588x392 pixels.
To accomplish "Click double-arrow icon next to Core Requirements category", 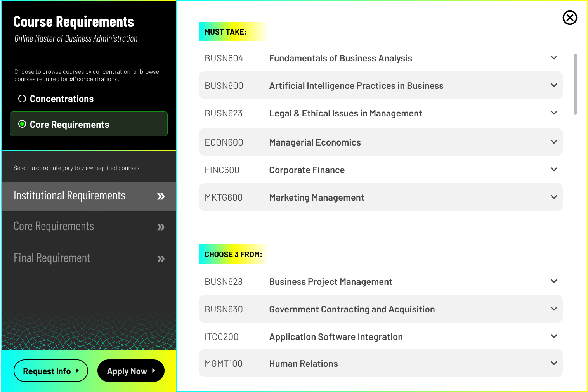I will click(161, 227).
